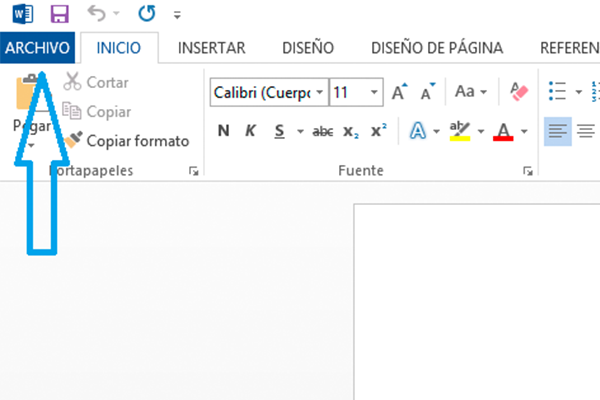
Task: Open the undo history dropdown arrow
Action: (116, 14)
